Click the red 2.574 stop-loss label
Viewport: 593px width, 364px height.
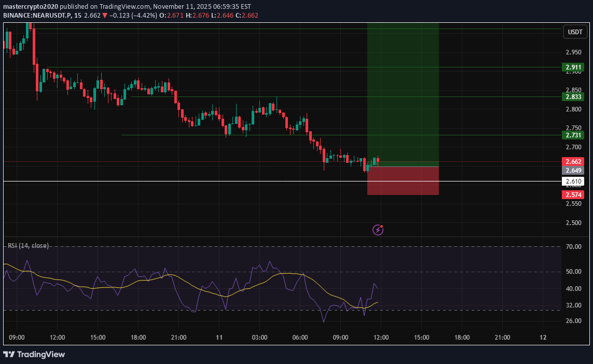point(573,195)
